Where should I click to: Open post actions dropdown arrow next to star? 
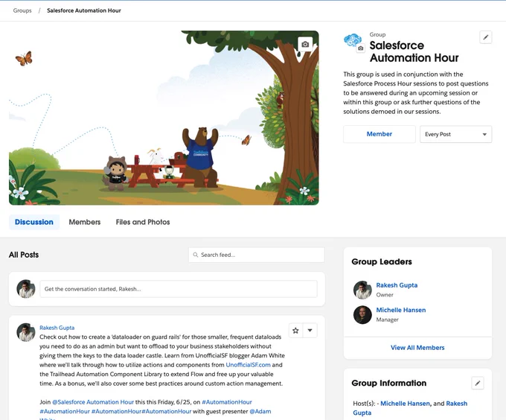pyautogui.click(x=310, y=330)
